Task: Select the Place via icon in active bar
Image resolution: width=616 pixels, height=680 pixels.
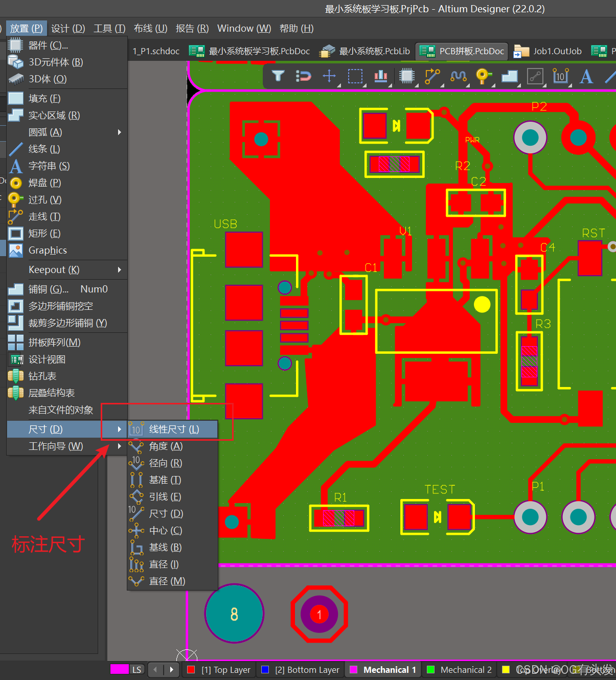Action: coord(484,76)
